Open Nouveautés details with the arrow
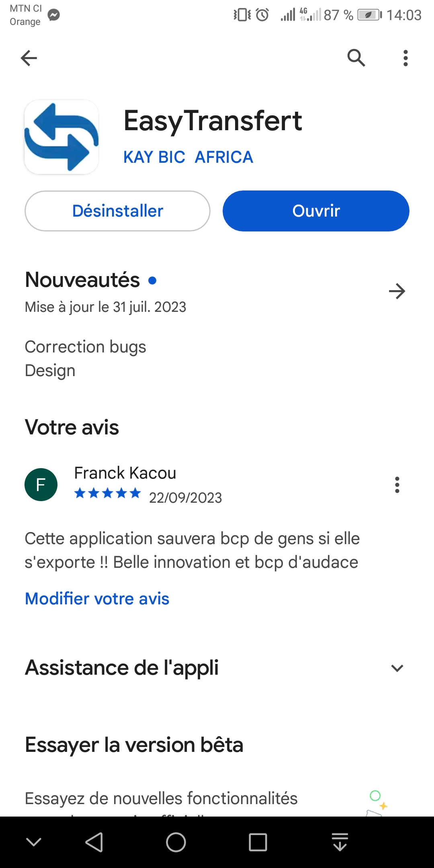Viewport: 434px width, 868px height. click(397, 291)
